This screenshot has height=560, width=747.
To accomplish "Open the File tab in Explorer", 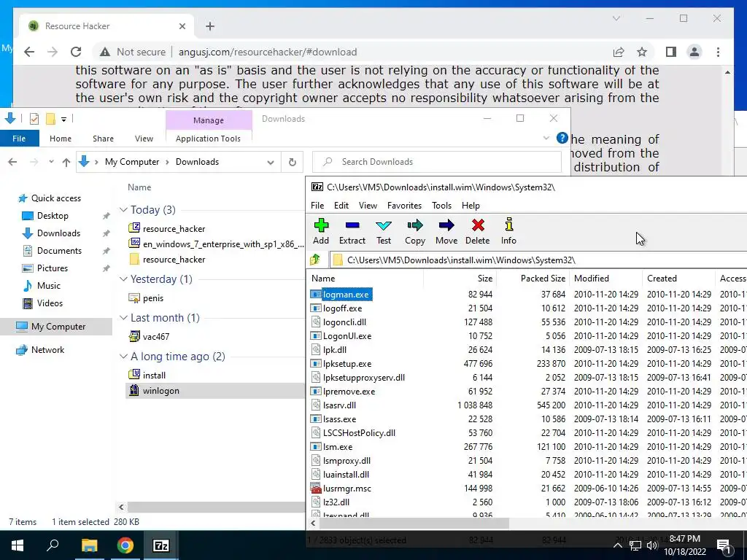I will tap(19, 139).
